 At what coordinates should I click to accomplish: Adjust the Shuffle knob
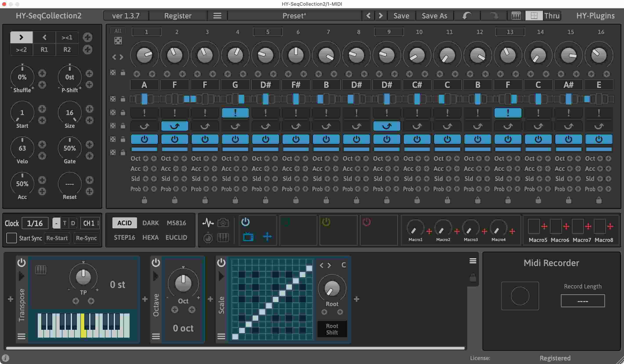22,77
